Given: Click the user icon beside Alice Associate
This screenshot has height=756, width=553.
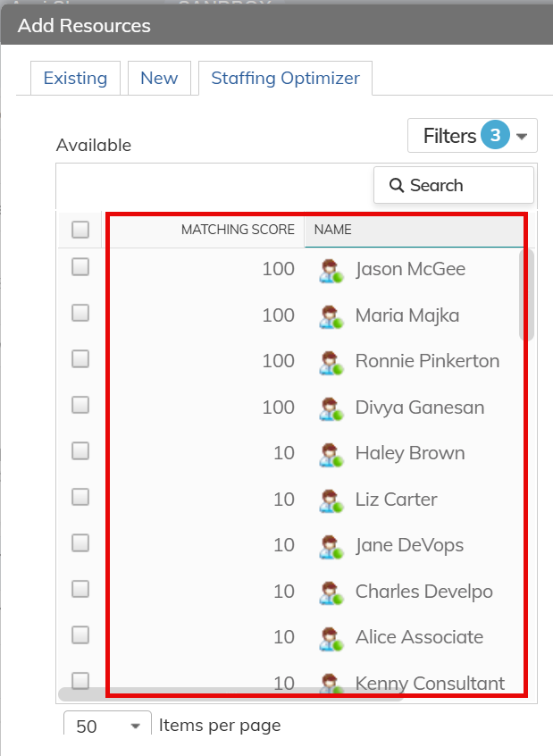Looking at the screenshot, I should click(331, 638).
